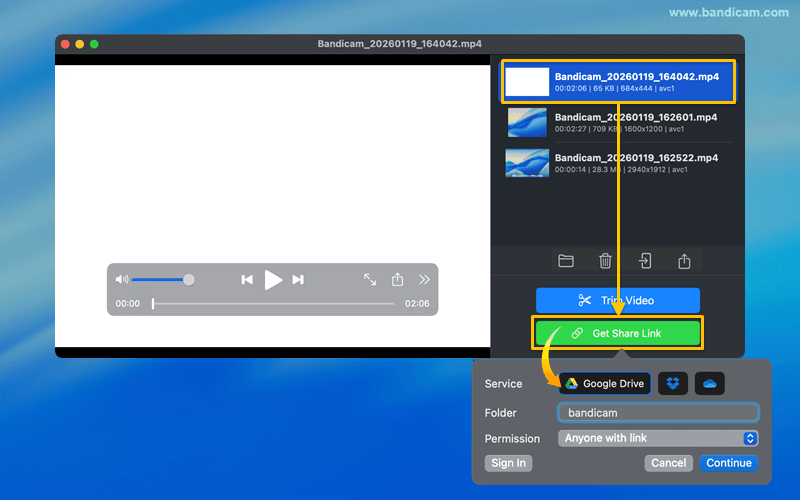Click the Sign In button
The width and height of the screenshot is (800, 500).
tap(508, 463)
